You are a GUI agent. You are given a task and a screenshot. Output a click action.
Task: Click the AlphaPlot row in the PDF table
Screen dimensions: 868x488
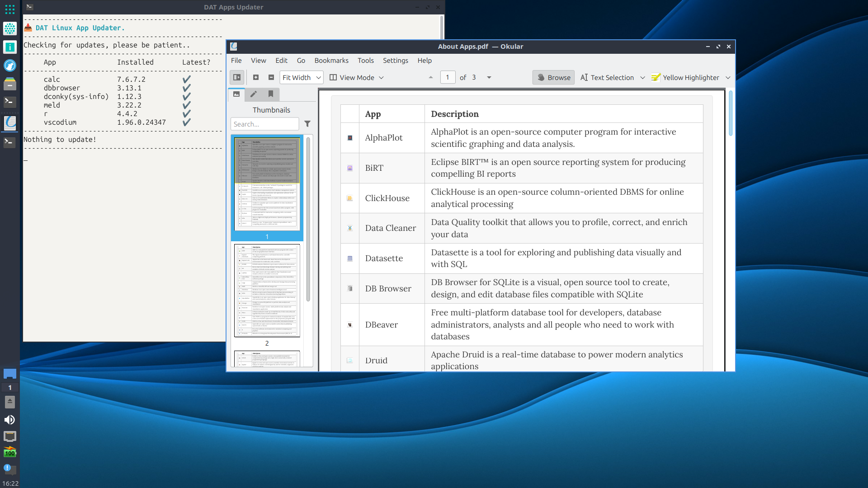[522, 138]
